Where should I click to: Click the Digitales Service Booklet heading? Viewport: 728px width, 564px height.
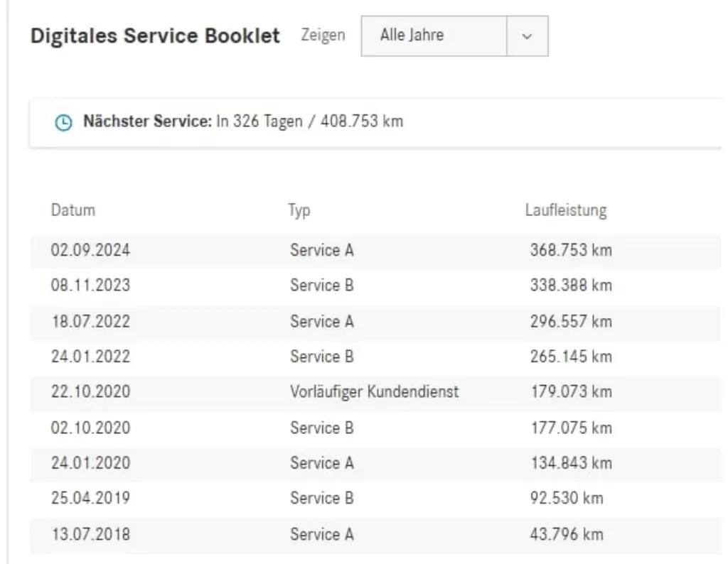point(155,36)
